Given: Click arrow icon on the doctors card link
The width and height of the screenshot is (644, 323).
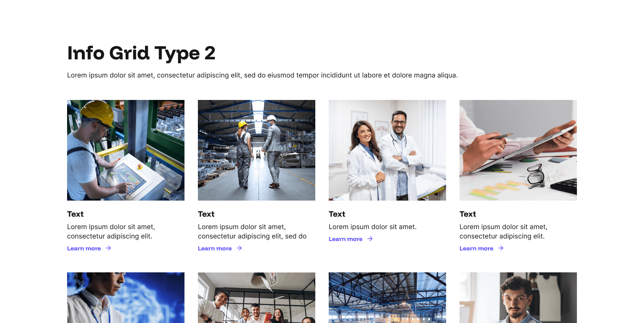Looking at the screenshot, I should point(370,239).
